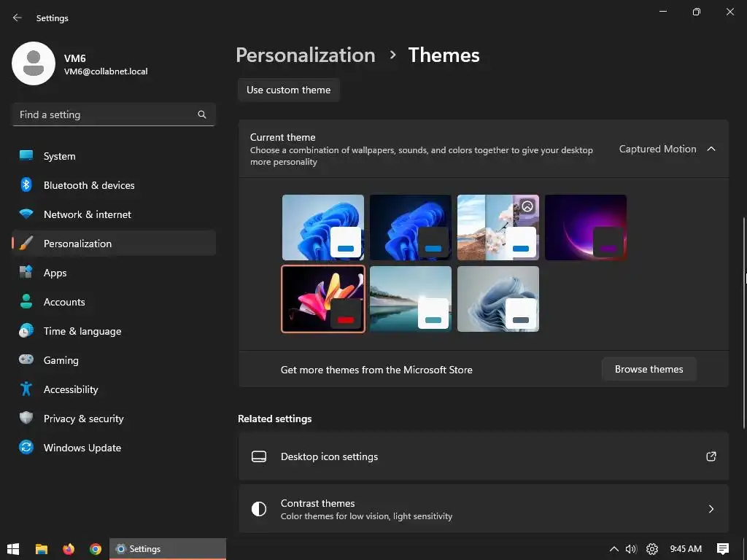The image size is (747, 560).
Task: Go to Bluetooth & devices
Action: point(114,184)
